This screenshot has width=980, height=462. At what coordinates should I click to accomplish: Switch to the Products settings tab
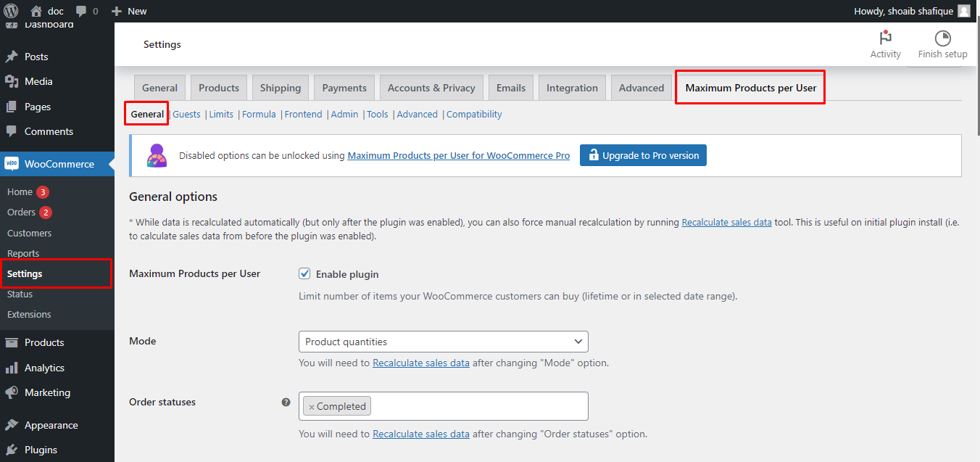coord(219,88)
